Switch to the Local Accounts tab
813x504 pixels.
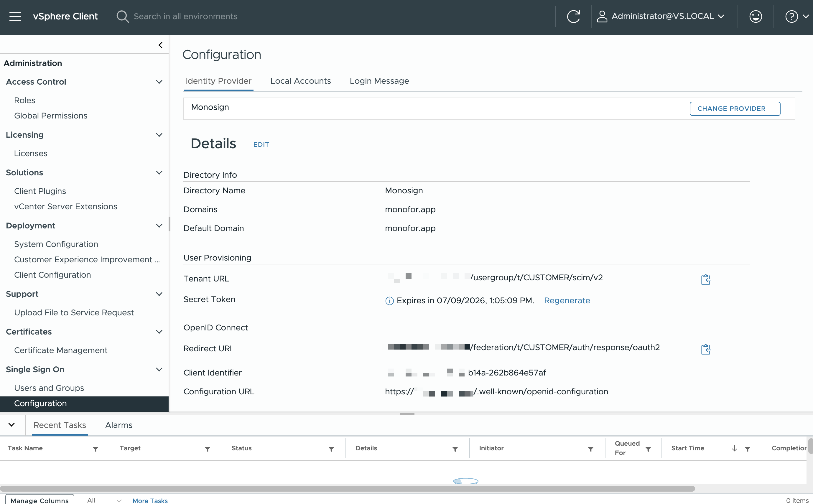tap(300, 81)
